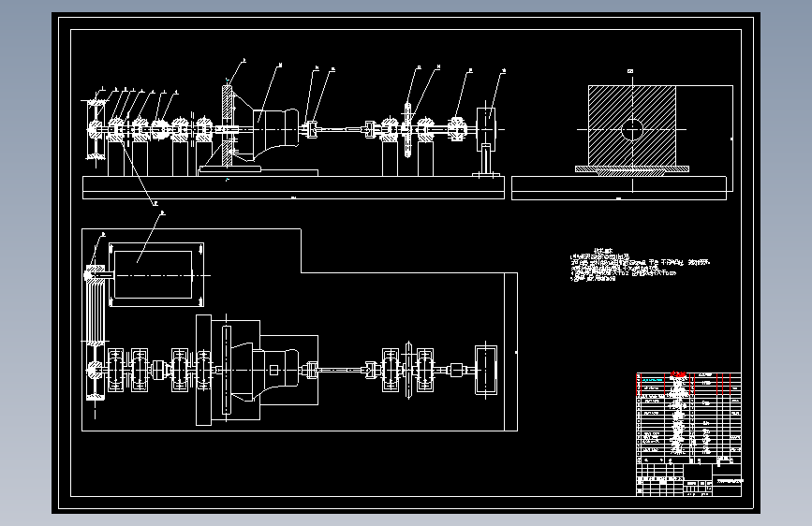Viewport: 812px width, 526px height.
Task: Select the circular bore in the hatched section
Action: click(632, 129)
